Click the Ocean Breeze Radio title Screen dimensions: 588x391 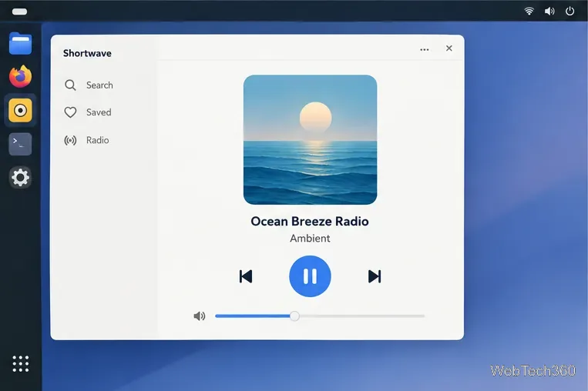click(310, 222)
